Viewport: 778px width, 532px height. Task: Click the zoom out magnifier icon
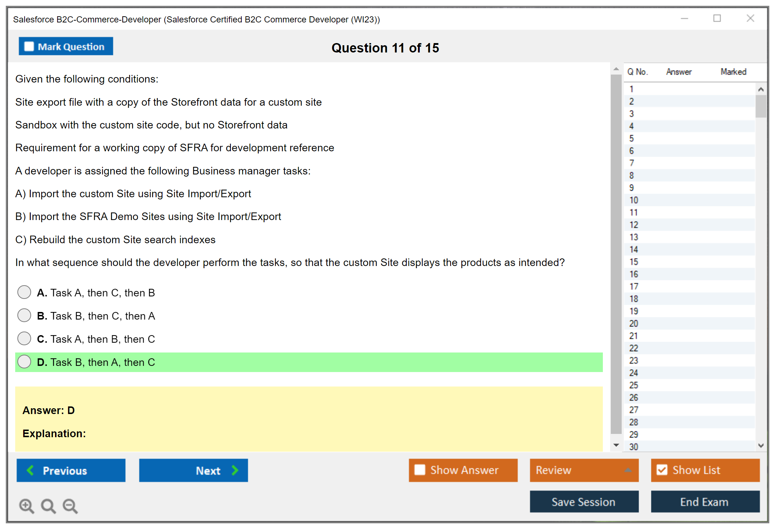pyautogui.click(x=70, y=506)
